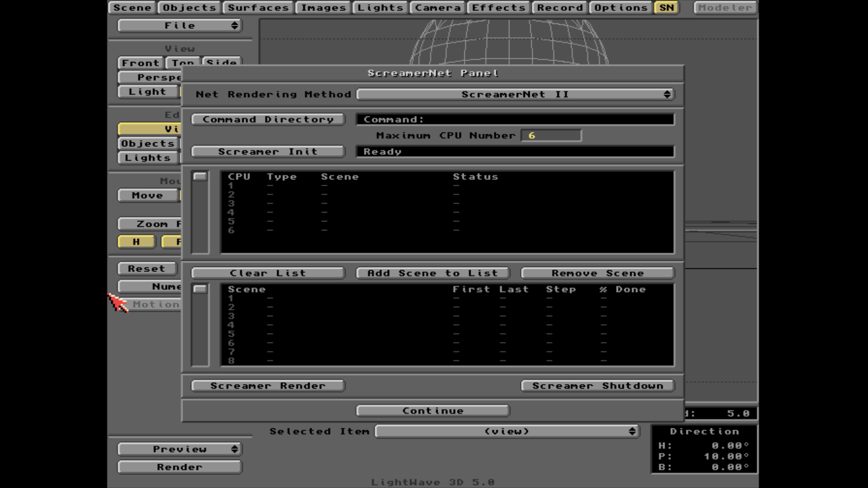Open the Effects panel tab
Image resolution: width=868 pixels, height=488 pixels.
[498, 8]
